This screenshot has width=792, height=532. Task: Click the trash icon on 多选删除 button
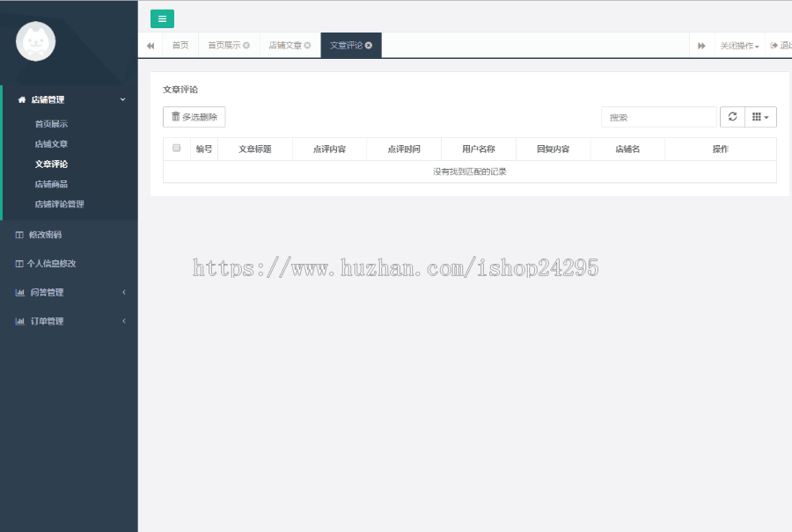(172, 116)
